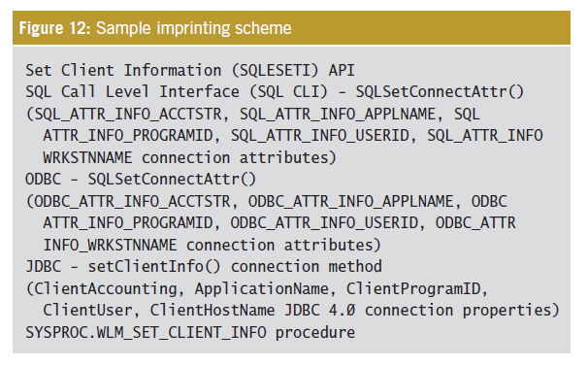Click SQLSetConnectAttr() on the SQL CLI line

click(440, 92)
